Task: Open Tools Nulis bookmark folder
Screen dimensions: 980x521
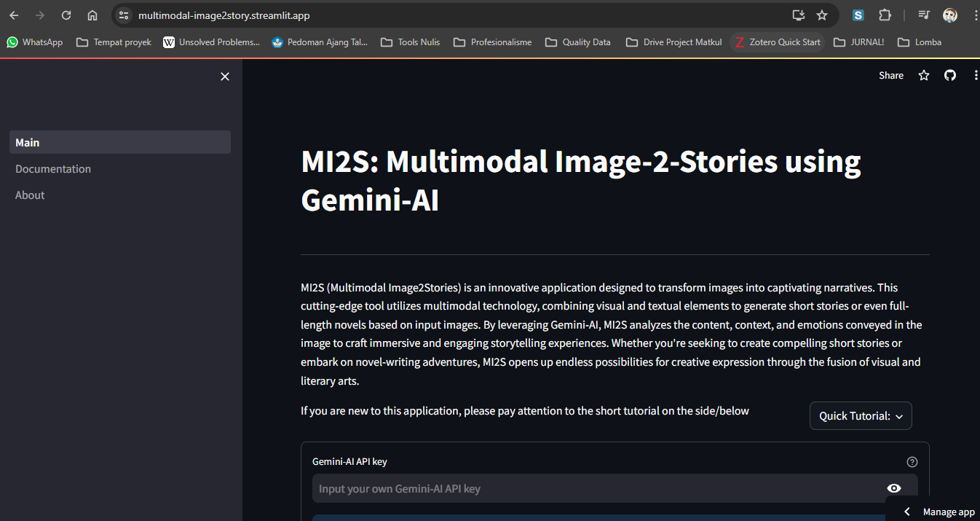Action: coord(411,42)
